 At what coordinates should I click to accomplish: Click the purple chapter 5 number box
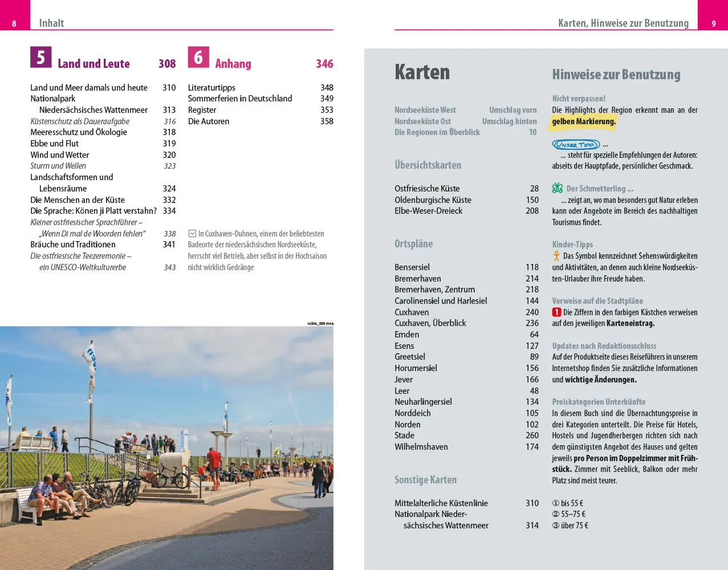pos(40,58)
